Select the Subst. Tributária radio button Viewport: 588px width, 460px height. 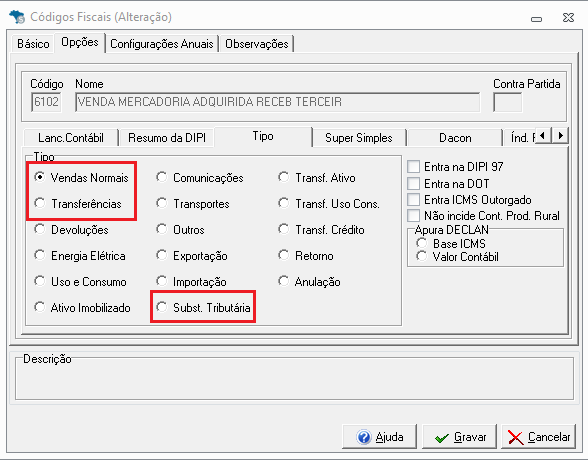[162, 307]
